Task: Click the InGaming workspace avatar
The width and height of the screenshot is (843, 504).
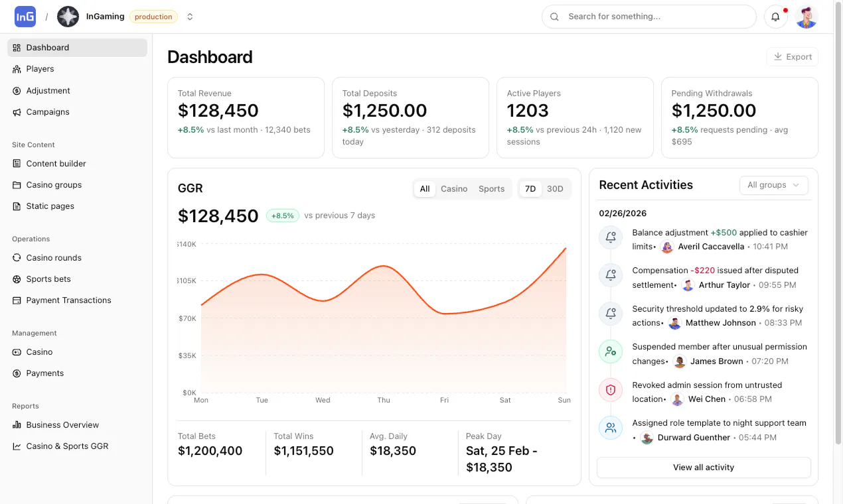Action: coord(68,17)
